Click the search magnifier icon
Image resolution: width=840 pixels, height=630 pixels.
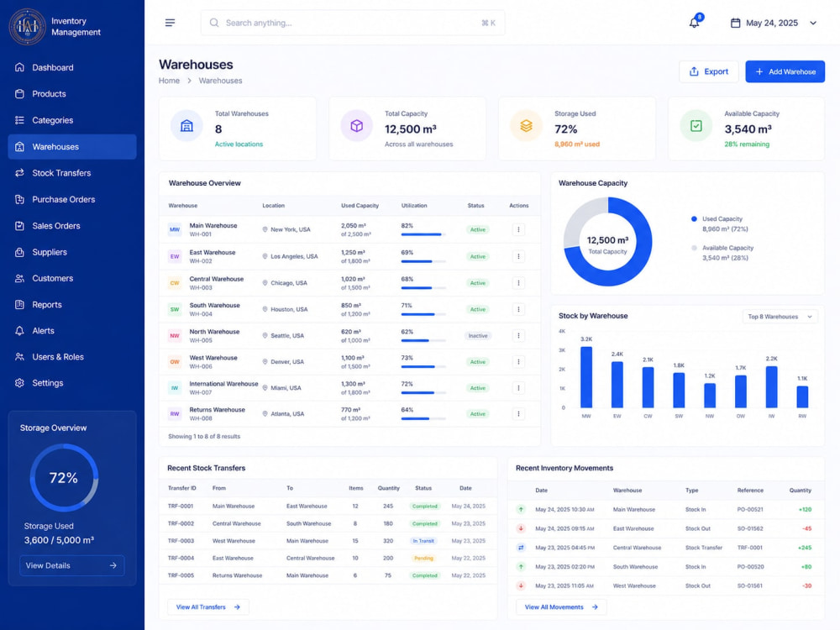point(213,23)
